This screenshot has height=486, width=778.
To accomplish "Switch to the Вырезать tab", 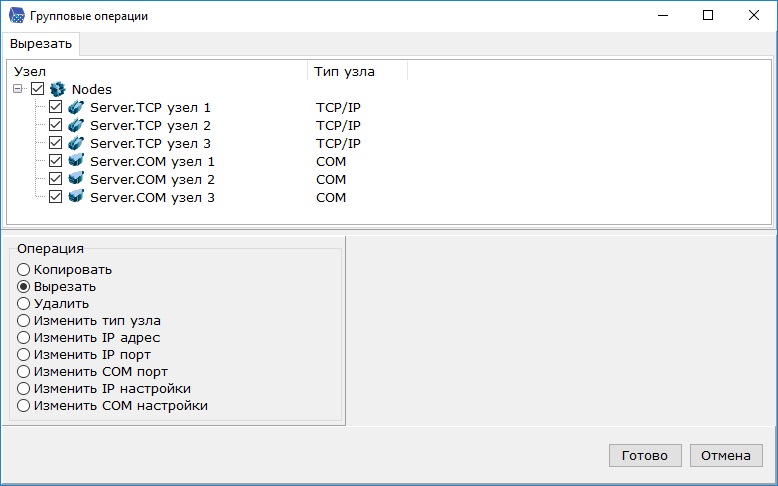I will [41, 44].
